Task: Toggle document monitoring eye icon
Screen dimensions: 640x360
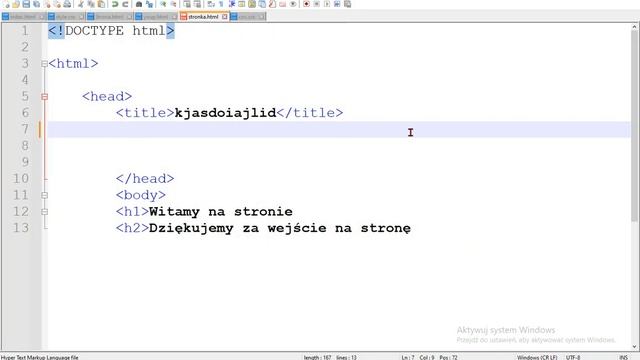Action: coord(293,4)
